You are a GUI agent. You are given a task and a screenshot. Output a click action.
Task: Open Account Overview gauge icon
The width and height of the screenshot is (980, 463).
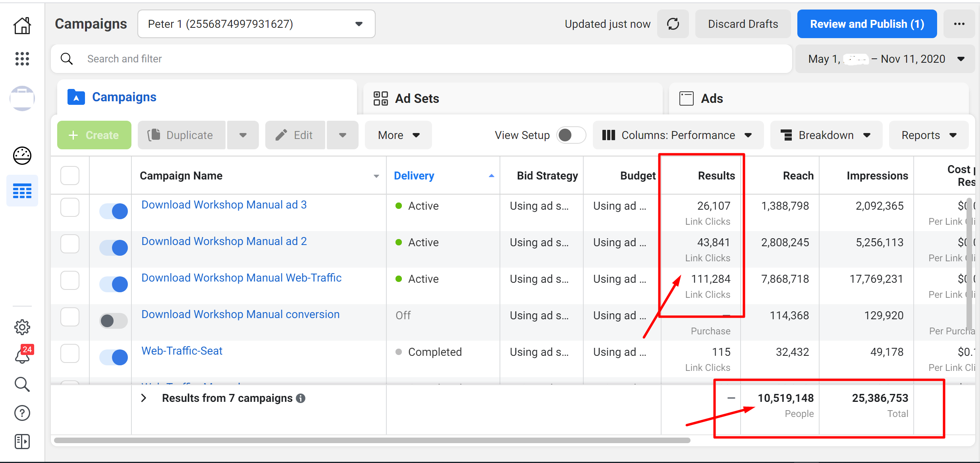(x=22, y=156)
